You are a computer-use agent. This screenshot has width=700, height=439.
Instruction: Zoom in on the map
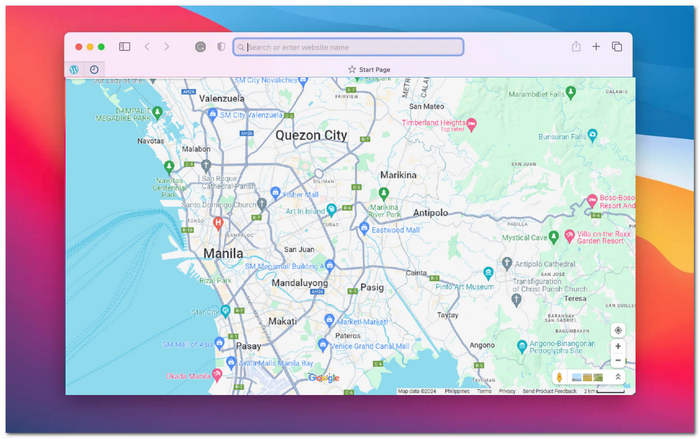coord(618,346)
